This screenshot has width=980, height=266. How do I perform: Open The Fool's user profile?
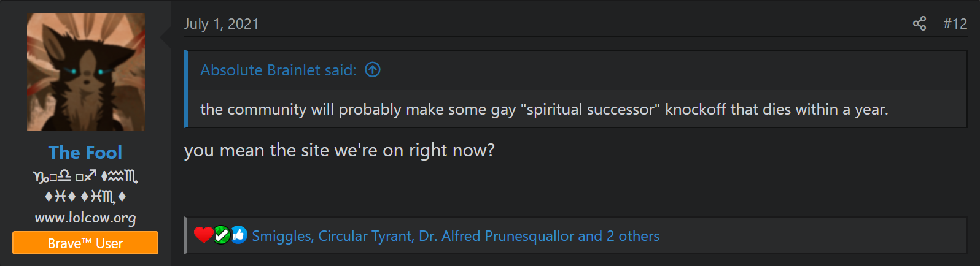(85, 152)
